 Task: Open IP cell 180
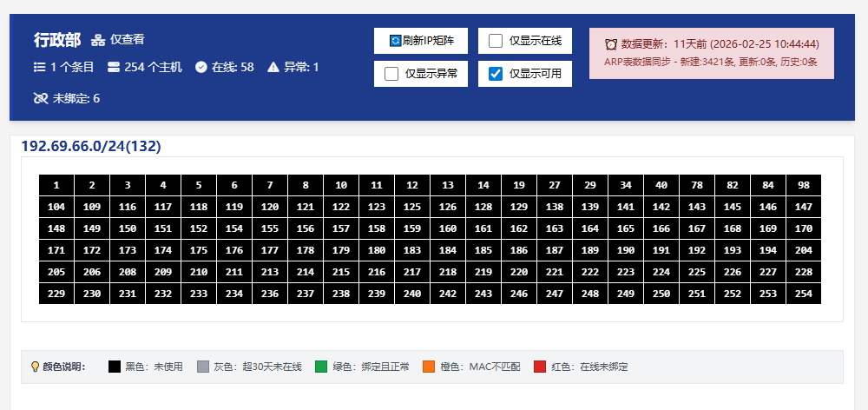(377, 250)
